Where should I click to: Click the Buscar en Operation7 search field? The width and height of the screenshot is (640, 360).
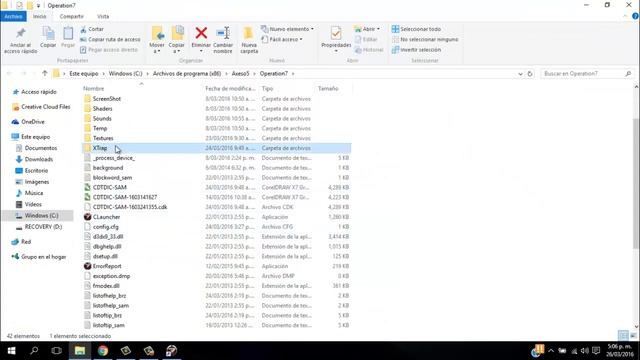tap(587, 74)
